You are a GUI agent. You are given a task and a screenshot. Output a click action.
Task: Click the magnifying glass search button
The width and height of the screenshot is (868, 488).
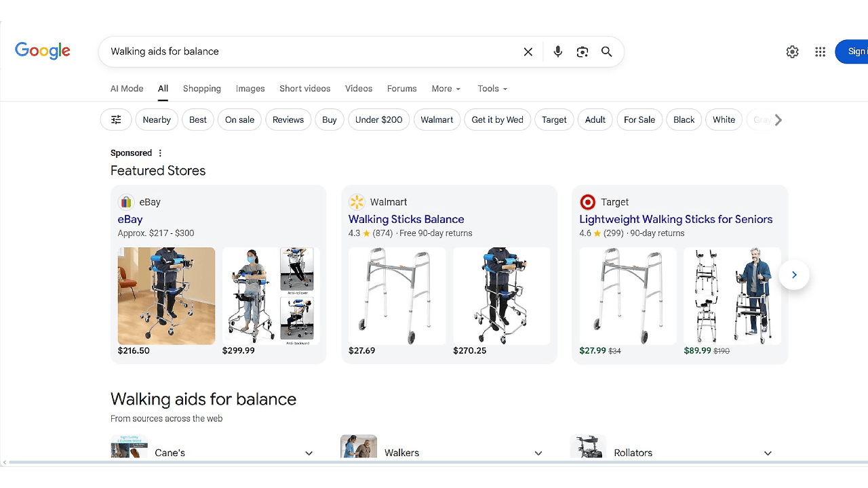point(606,52)
